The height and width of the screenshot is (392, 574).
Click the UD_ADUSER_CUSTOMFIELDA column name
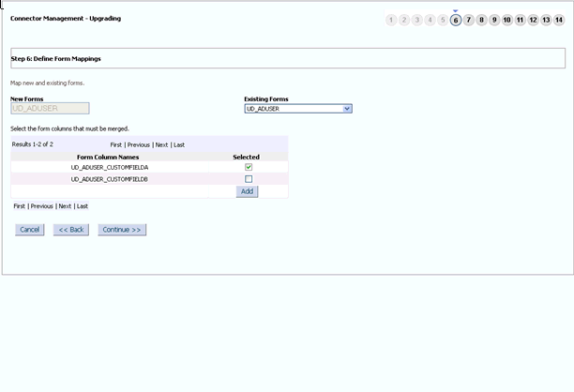tap(110, 167)
